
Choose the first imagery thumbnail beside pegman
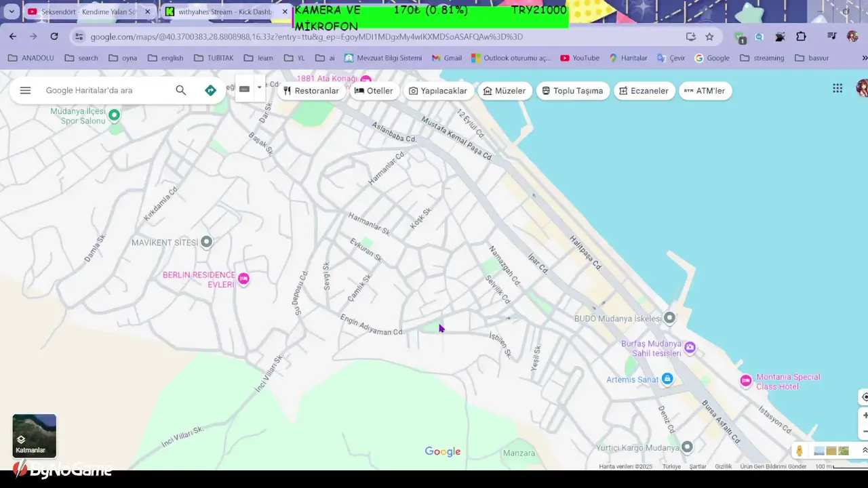[x=819, y=451]
